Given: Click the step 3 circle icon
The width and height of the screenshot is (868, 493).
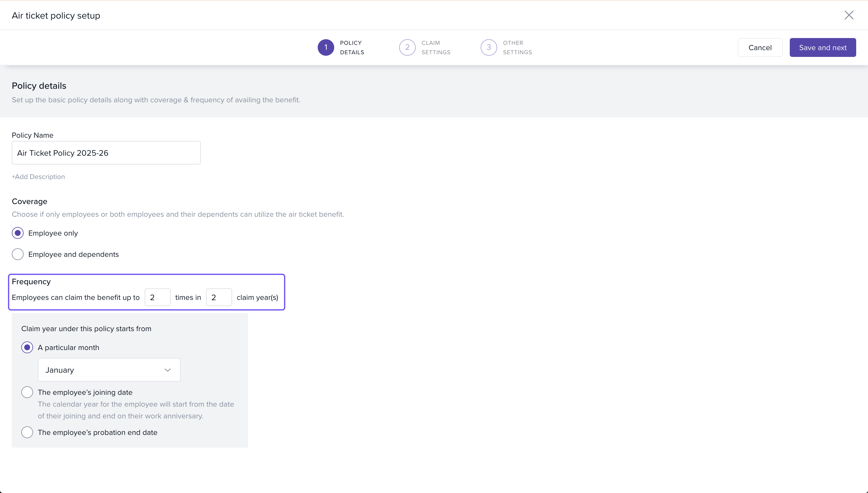Looking at the screenshot, I should point(488,47).
